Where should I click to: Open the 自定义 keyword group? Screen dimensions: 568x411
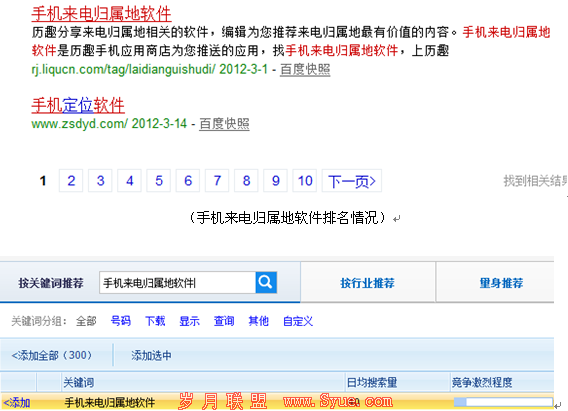coord(298,321)
